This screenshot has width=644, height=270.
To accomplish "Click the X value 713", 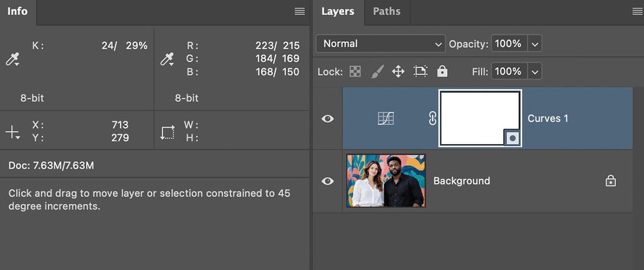I will pos(120,125).
